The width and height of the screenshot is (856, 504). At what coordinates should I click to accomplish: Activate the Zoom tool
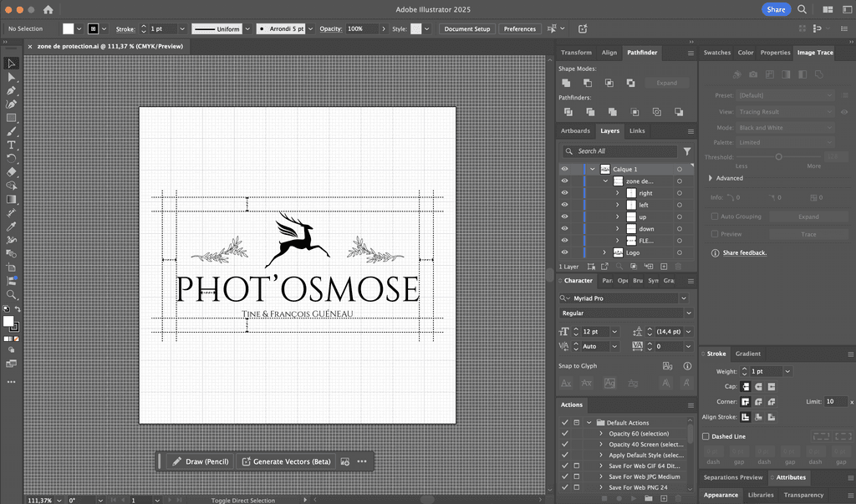(x=12, y=294)
